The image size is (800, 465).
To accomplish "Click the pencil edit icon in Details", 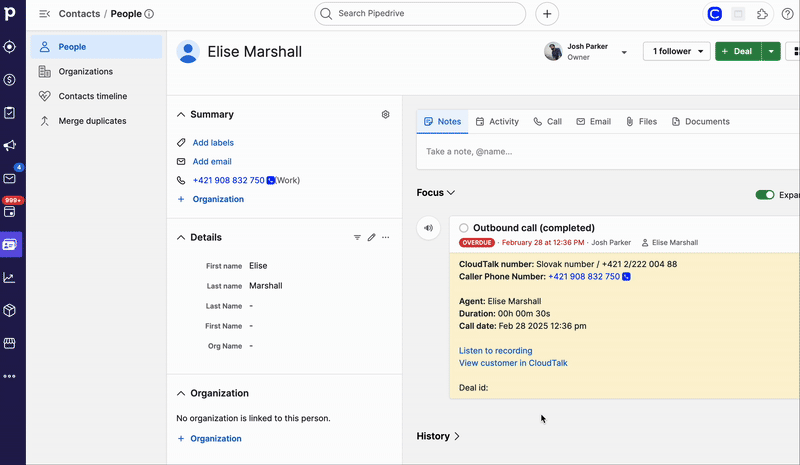I will 371,238.
